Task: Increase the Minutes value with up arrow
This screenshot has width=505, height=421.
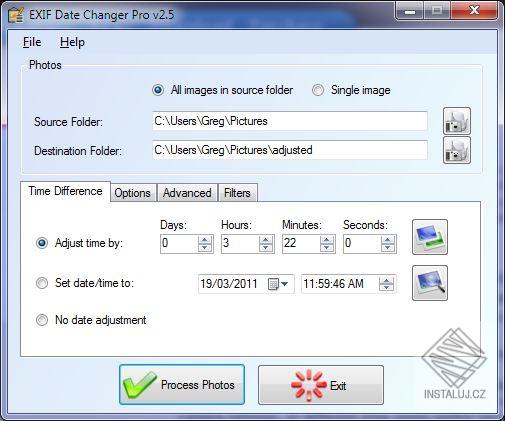Action: [327, 240]
